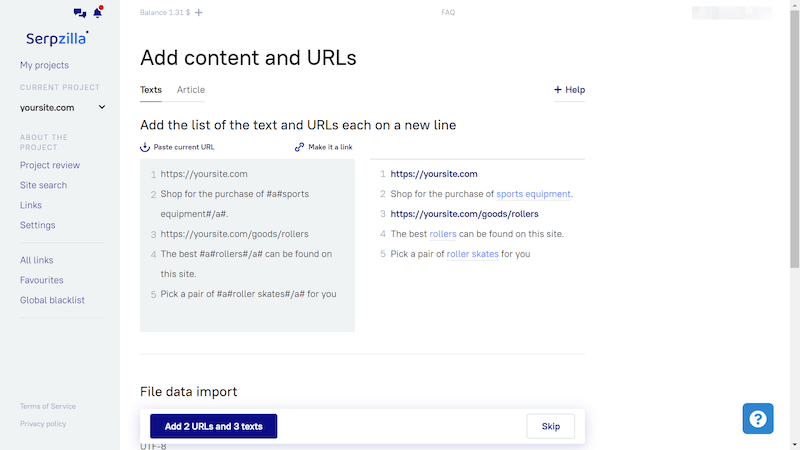Viewport: 800px width, 450px height.
Task: Switch to the Article tab
Action: click(191, 90)
